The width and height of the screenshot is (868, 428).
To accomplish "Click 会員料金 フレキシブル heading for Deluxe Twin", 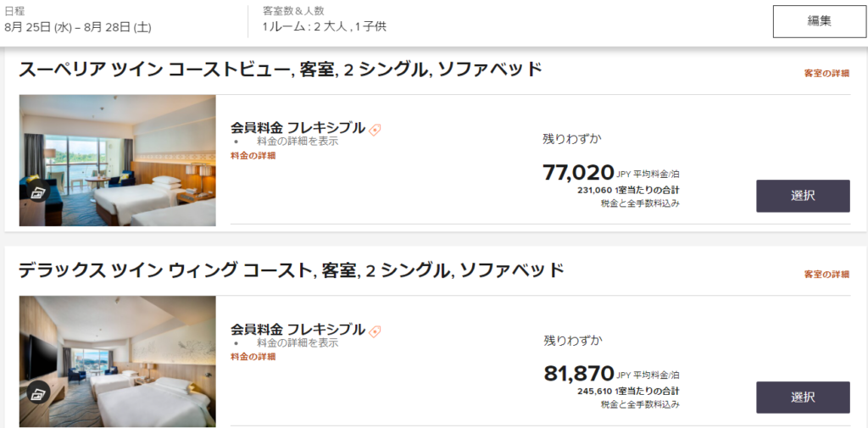I will [x=298, y=329].
